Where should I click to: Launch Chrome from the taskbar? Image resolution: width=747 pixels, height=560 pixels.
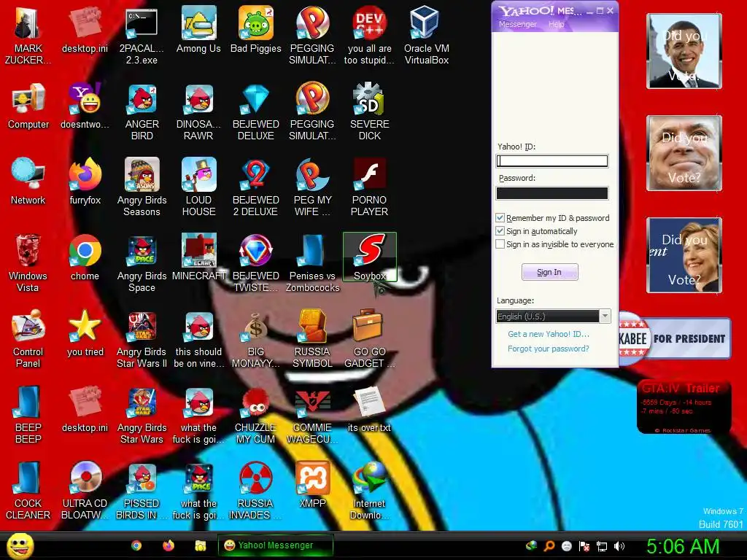[136, 545]
